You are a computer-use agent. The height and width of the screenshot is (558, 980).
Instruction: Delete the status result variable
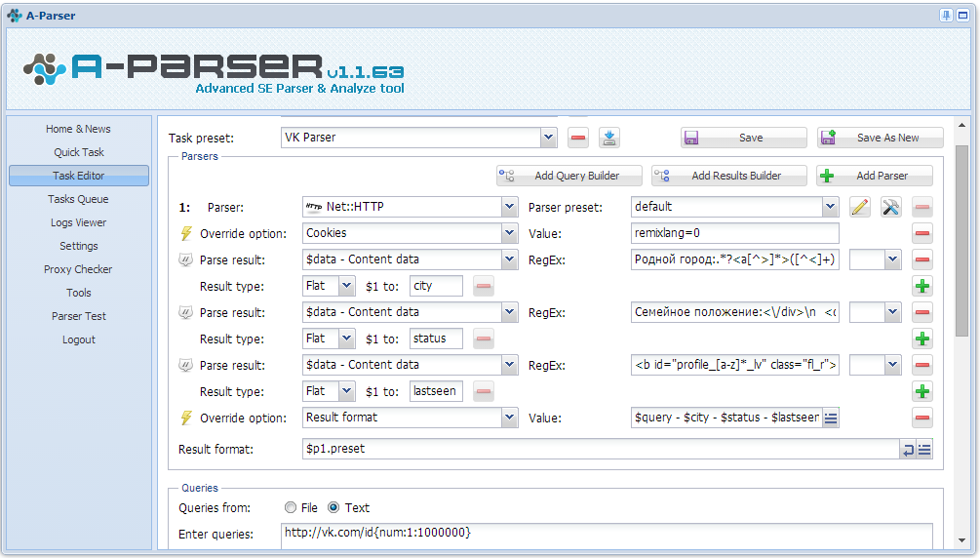tap(483, 339)
